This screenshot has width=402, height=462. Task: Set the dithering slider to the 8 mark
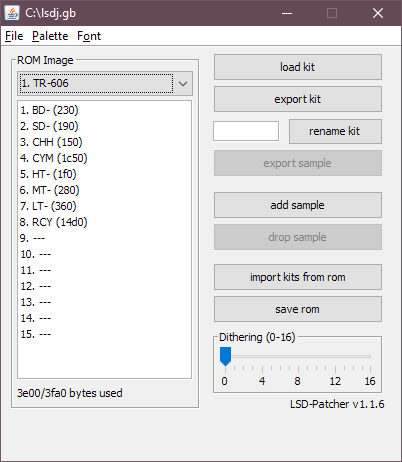298,356
